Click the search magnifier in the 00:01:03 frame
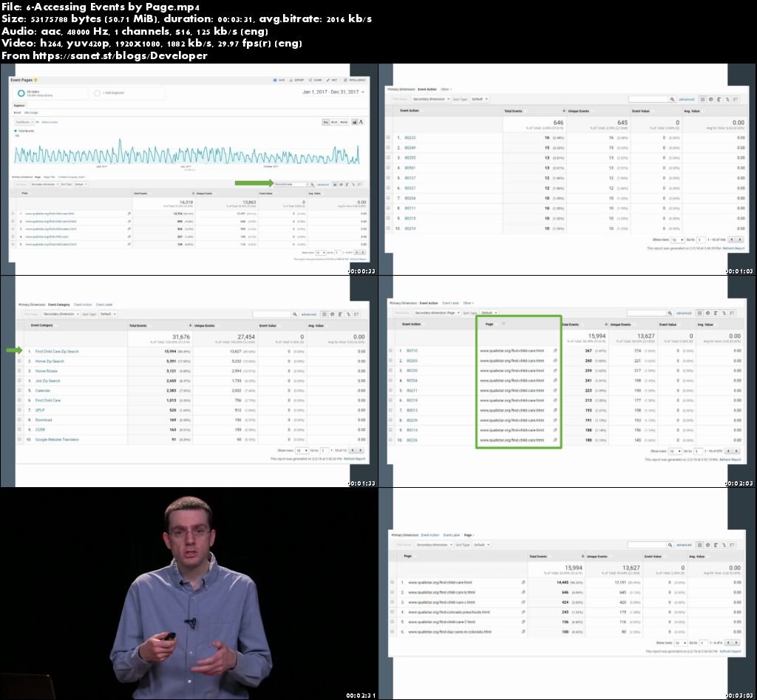This screenshot has width=757, height=700. pyautogui.click(x=671, y=100)
